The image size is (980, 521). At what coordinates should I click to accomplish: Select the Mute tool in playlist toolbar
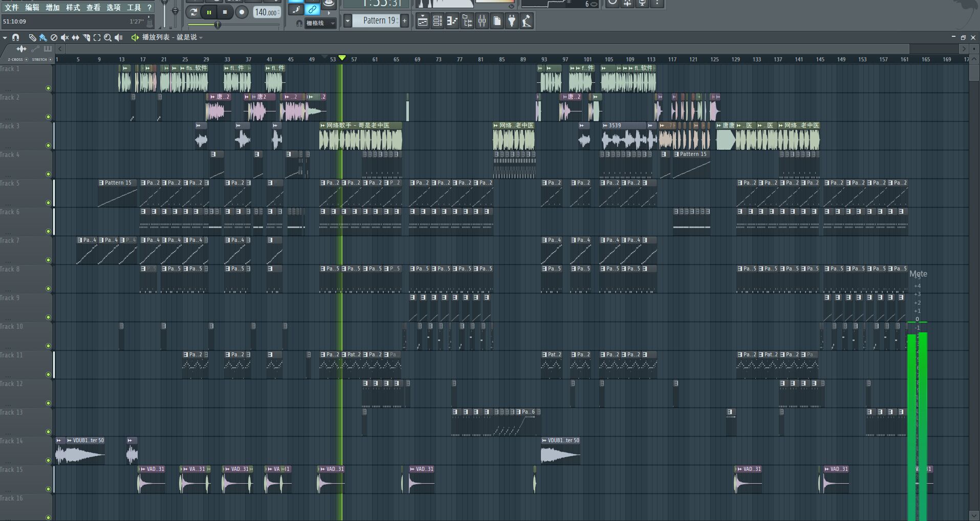(64, 37)
